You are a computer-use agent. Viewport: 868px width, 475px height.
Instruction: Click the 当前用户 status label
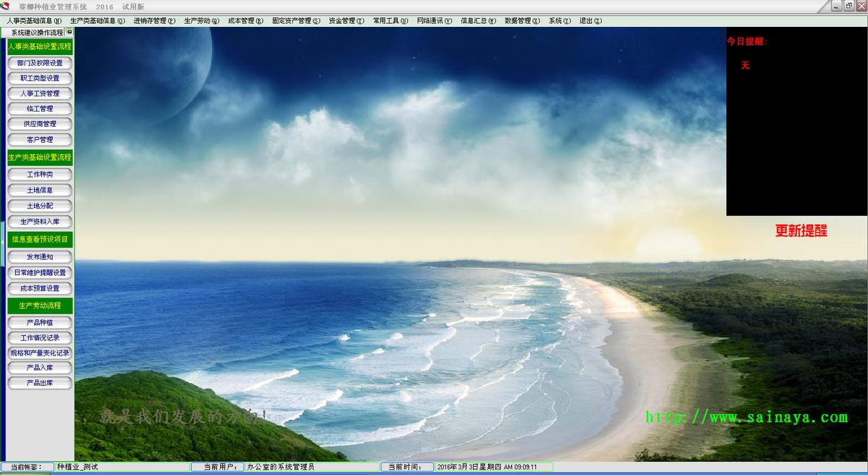click(x=217, y=467)
